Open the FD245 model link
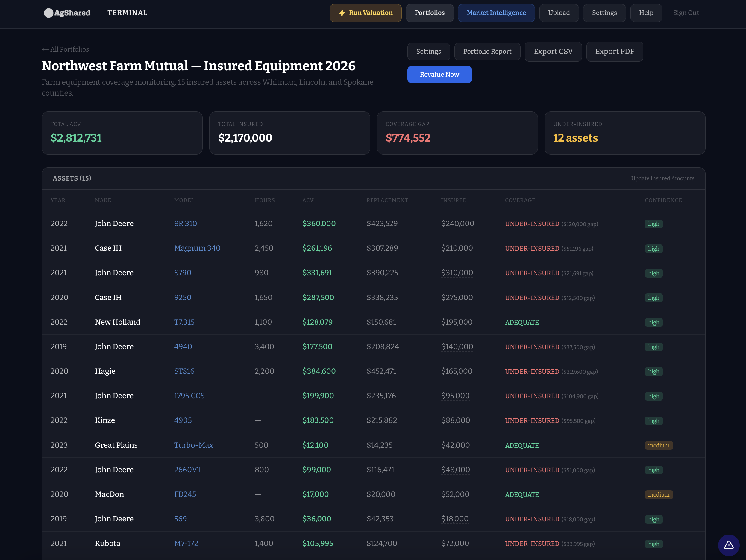The height and width of the screenshot is (560, 746). [x=185, y=494]
